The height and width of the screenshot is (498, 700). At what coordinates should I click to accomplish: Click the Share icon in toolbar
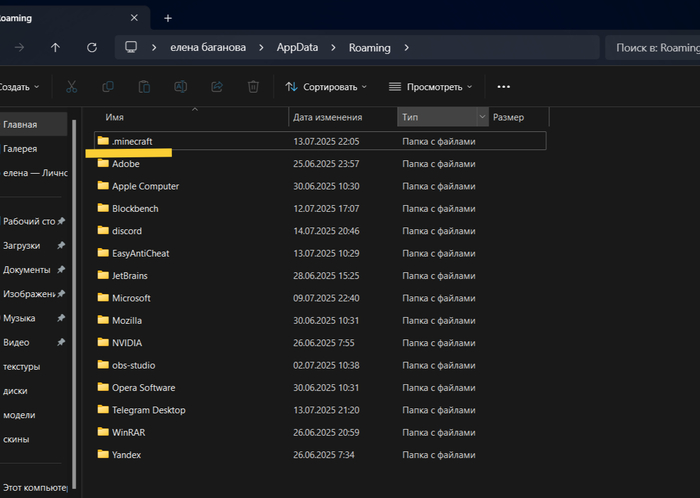point(217,87)
